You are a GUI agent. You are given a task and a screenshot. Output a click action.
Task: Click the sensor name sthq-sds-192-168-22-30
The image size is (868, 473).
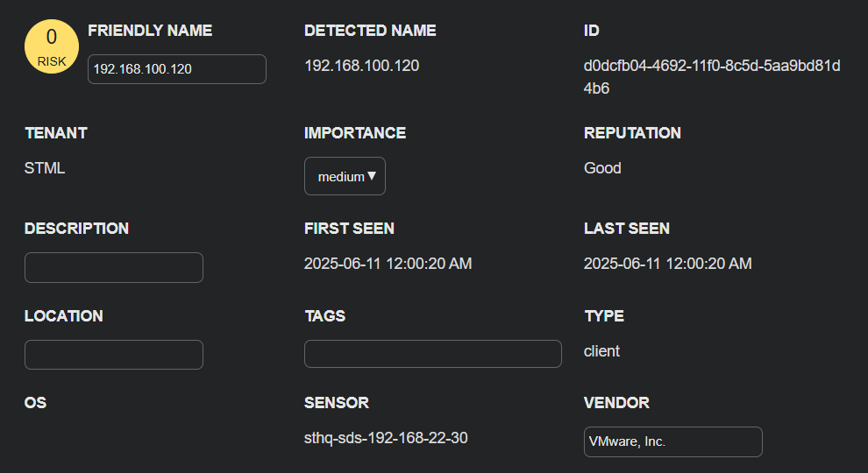click(386, 438)
